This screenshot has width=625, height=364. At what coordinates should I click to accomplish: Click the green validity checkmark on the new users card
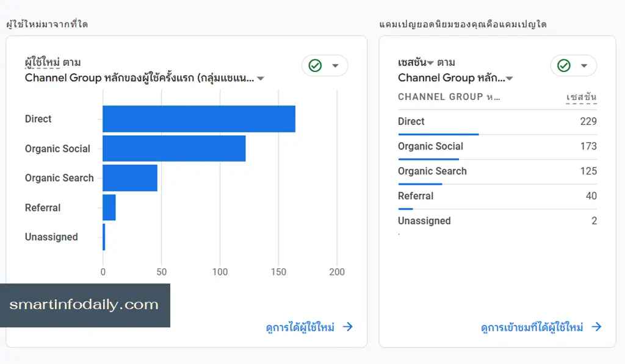314,65
